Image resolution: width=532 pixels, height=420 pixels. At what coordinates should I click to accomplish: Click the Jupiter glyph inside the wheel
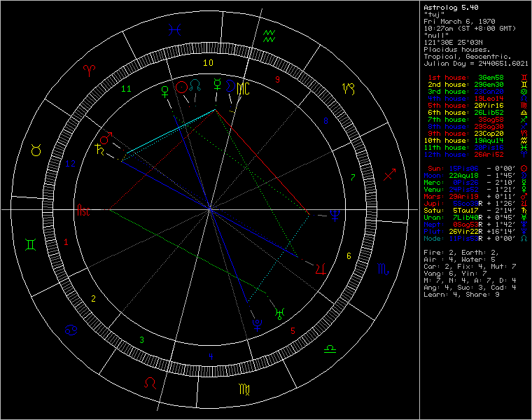(321, 267)
